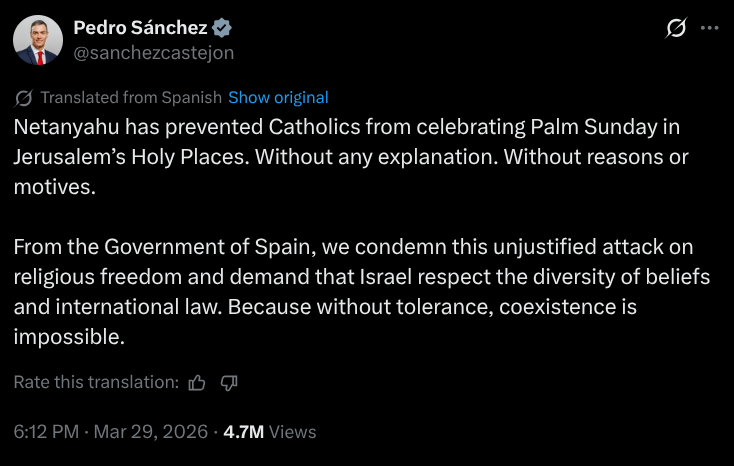Click the 6:12 PM timestamp
734x466 pixels.
46,432
